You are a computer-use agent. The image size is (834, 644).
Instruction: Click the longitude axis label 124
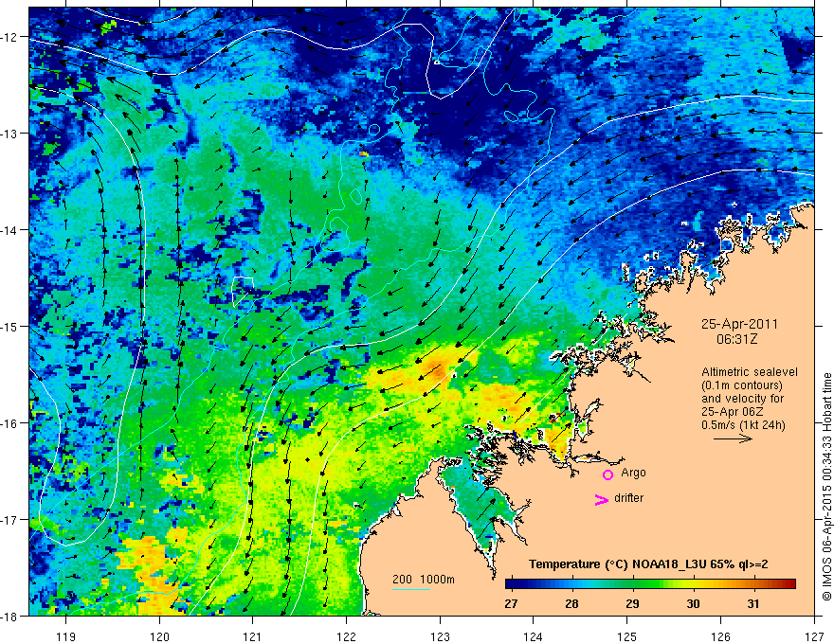(534, 636)
